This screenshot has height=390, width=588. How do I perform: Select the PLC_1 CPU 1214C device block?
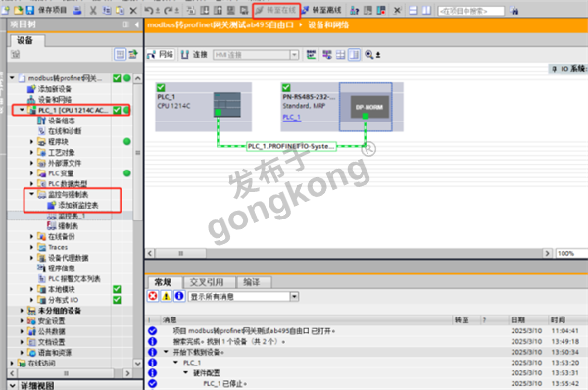tap(203, 107)
